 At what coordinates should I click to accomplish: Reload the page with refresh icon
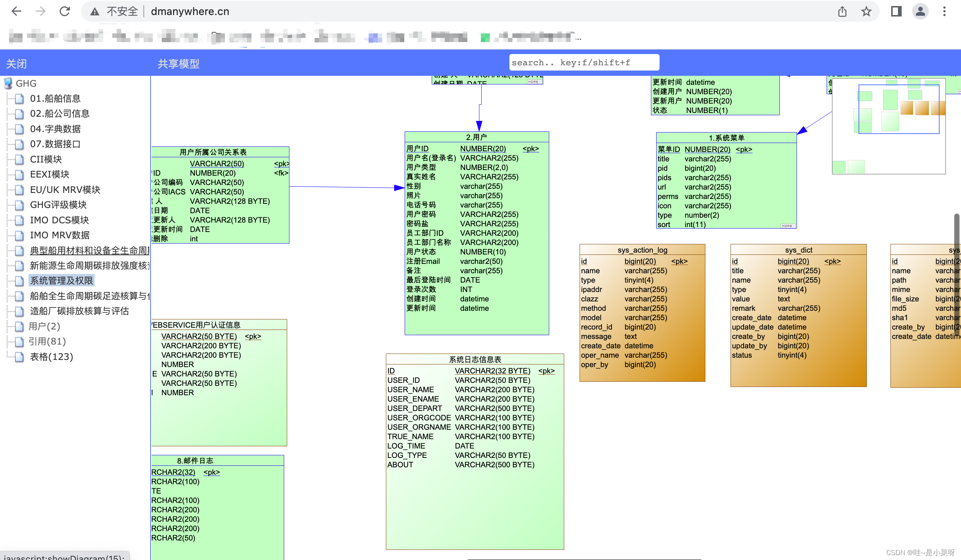65,11
